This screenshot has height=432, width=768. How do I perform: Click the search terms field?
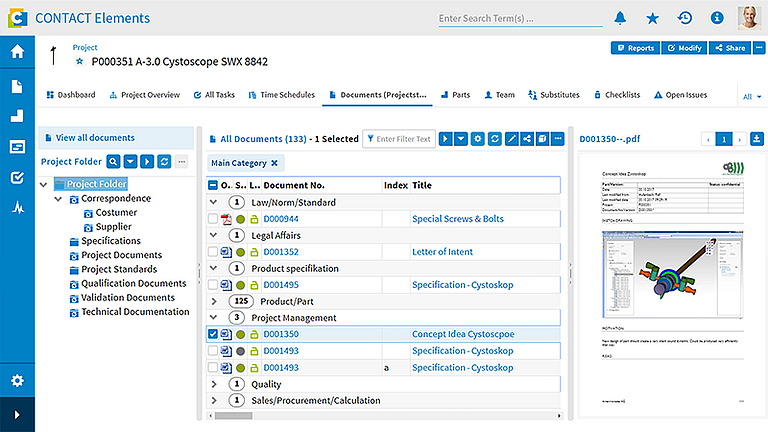coord(520,19)
